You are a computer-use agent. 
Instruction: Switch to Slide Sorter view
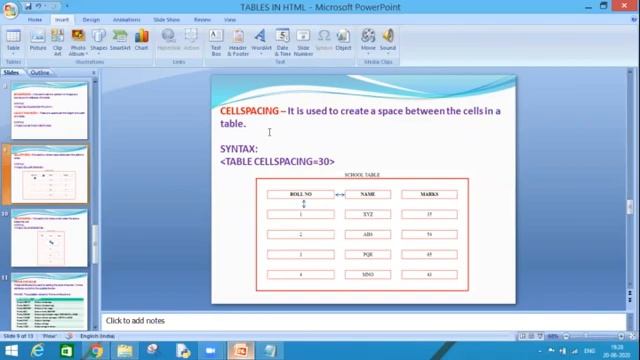click(x=531, y=336)
